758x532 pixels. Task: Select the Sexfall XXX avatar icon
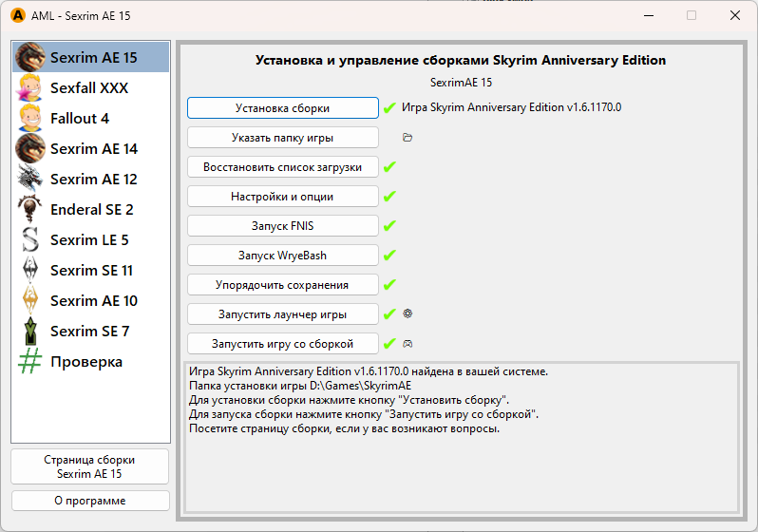31,88
